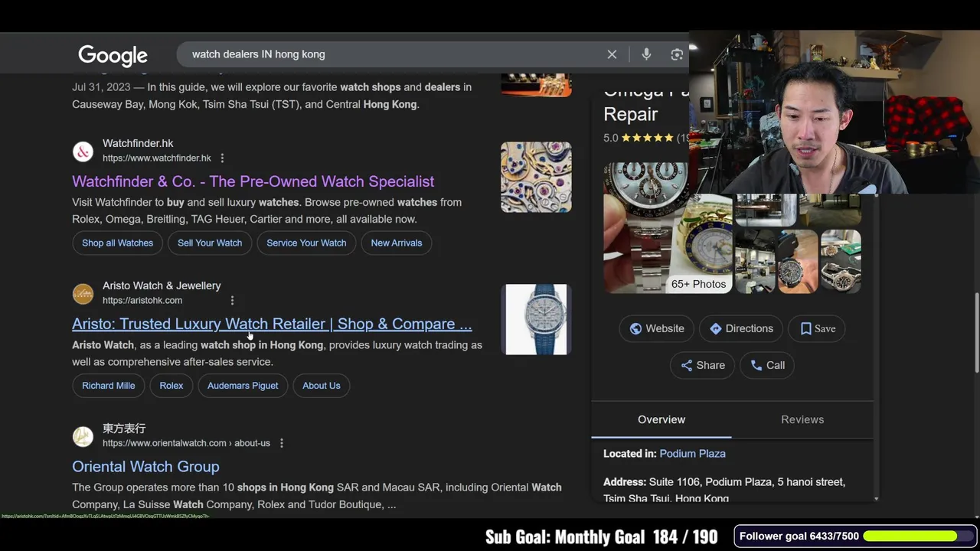Select the Sell Your Watch chip

pos(210,243)
